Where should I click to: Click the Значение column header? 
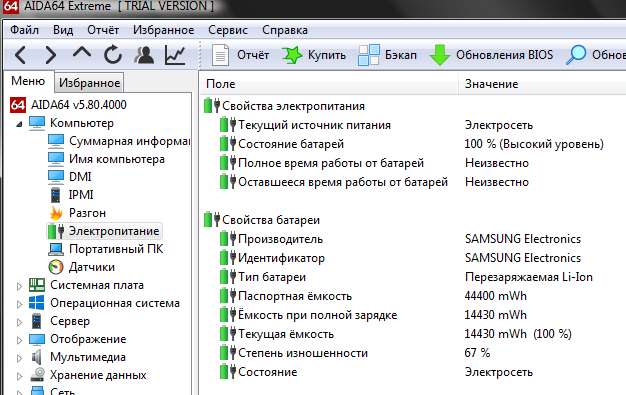pos(543,84)
